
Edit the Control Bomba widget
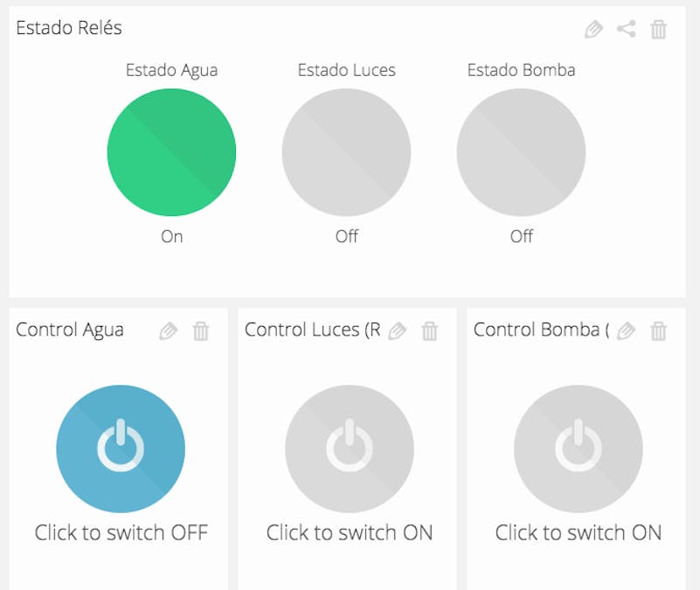(627, 330)
